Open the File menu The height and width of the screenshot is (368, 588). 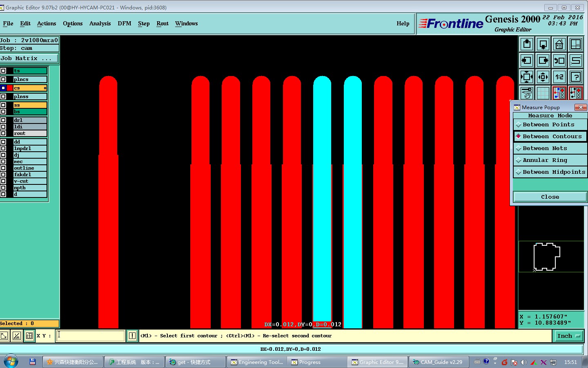[8, 23]
